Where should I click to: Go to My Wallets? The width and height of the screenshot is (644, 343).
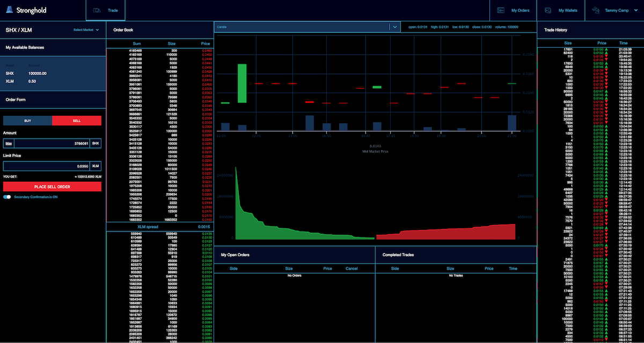(561, 10)
